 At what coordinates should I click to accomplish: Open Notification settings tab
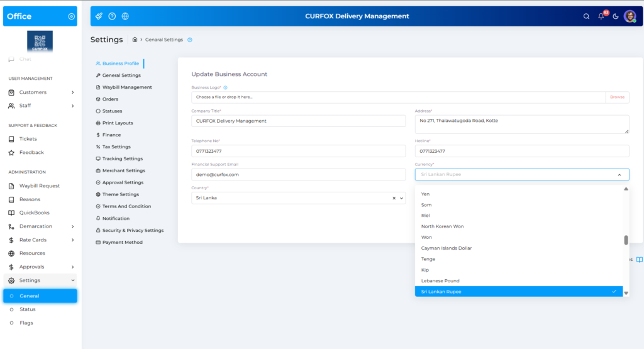click(113, 218)
